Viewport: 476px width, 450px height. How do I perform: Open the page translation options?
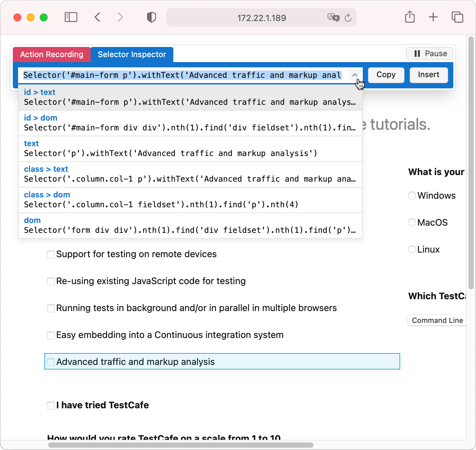(333, 18)
